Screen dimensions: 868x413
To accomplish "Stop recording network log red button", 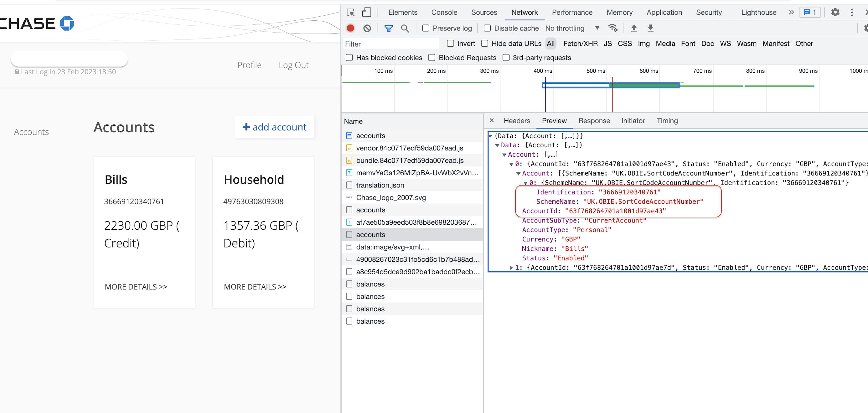I will (x=350, y=28).
